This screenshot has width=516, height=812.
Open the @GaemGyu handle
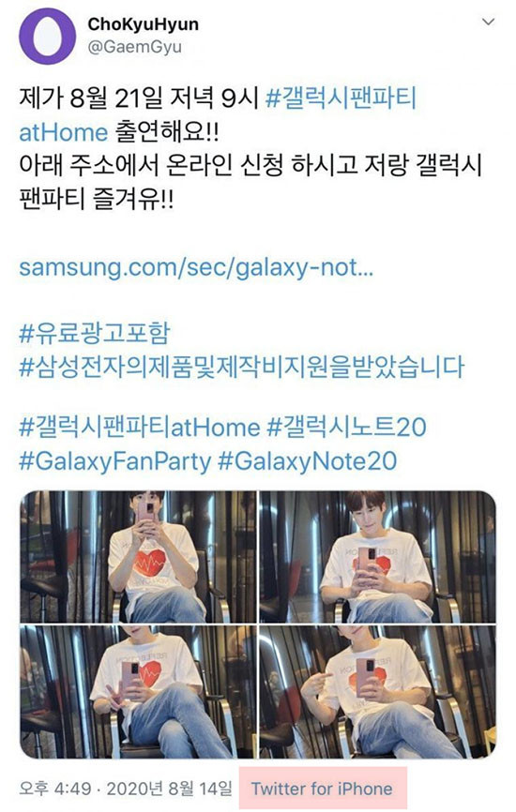coord(135,47)
